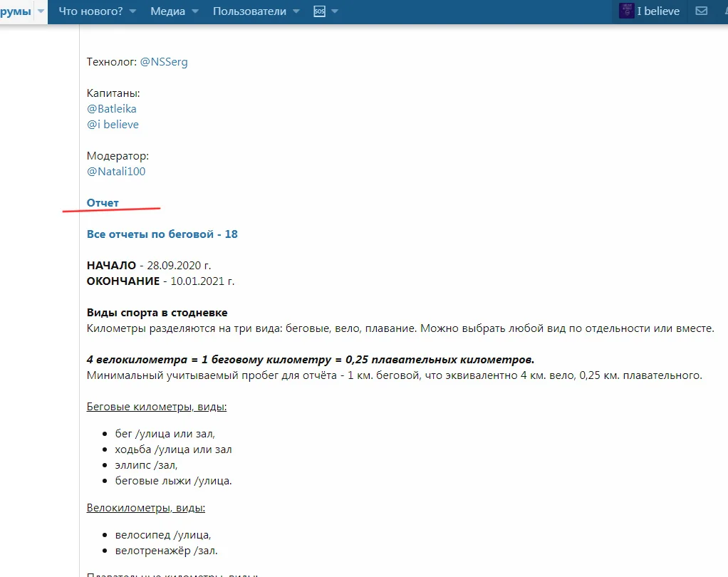The height and width of the screenshot is (577, 728).
Task: Open the SOS icon menu
Action: [x=319, y=11]
